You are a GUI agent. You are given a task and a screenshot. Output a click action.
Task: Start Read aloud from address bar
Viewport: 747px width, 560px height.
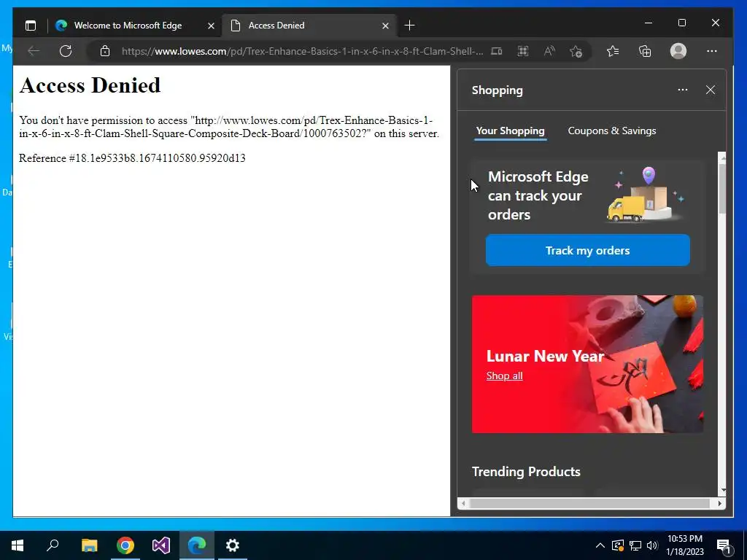click(x=549, y=51)
